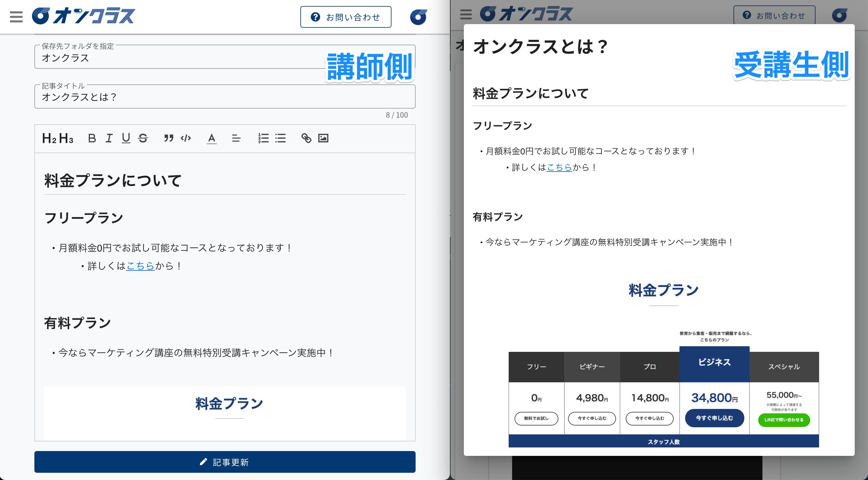This screenshot has width=868, height=480.
Task: Open profile avatar in student window
Action: click(839, 15)
